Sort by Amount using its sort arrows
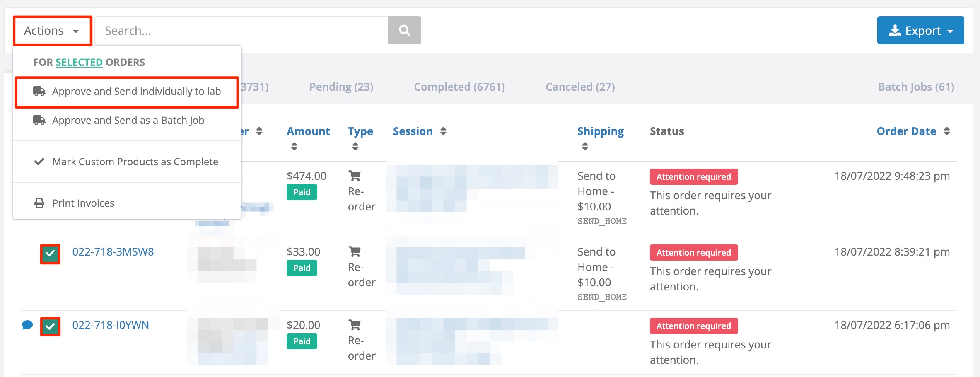This screenshot has width=980, height=377. click(x=294, y=146)
